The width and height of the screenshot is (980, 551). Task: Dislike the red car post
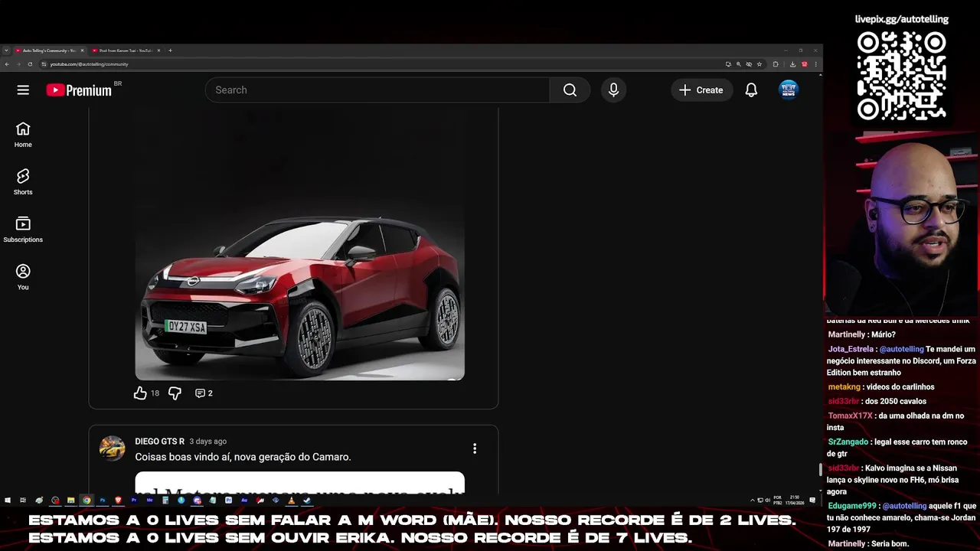pyautogui.click(x=175, y=393)
